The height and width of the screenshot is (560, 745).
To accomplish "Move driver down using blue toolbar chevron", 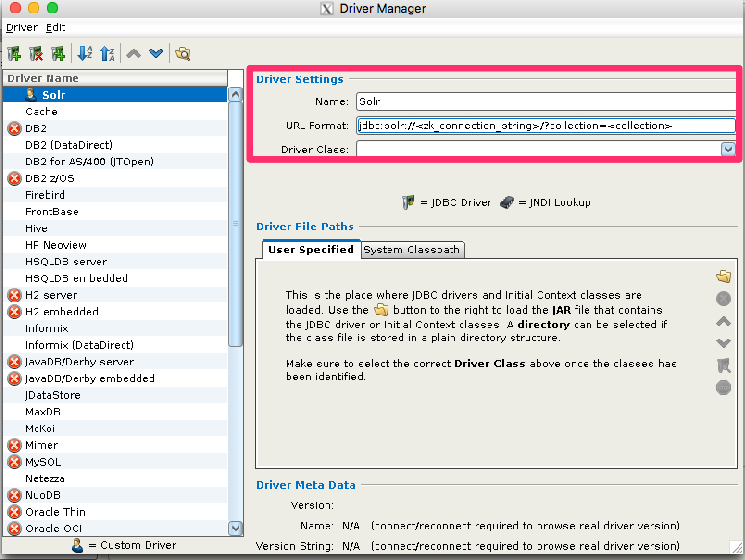I will [156, 54].
